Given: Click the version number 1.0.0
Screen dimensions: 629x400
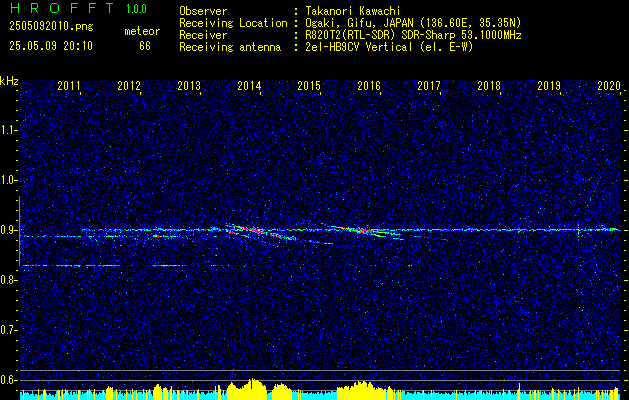Looking at the screenshot, I should (x=136, y=8).
